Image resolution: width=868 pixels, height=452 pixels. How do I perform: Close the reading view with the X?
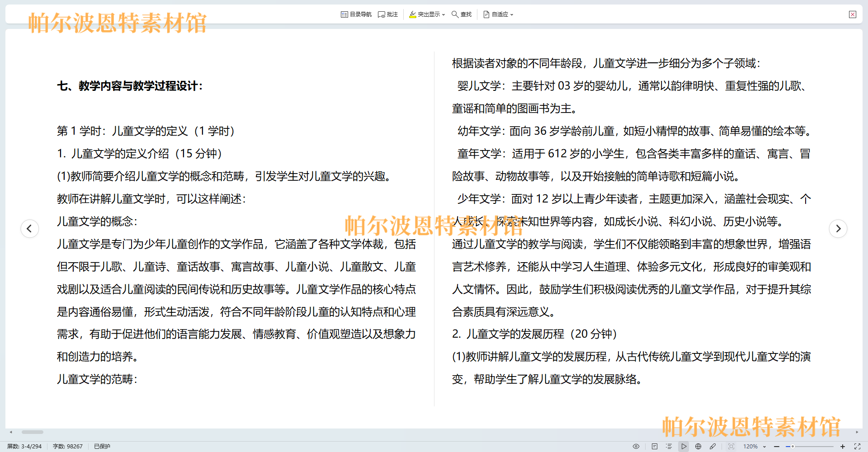pos(853,14)
